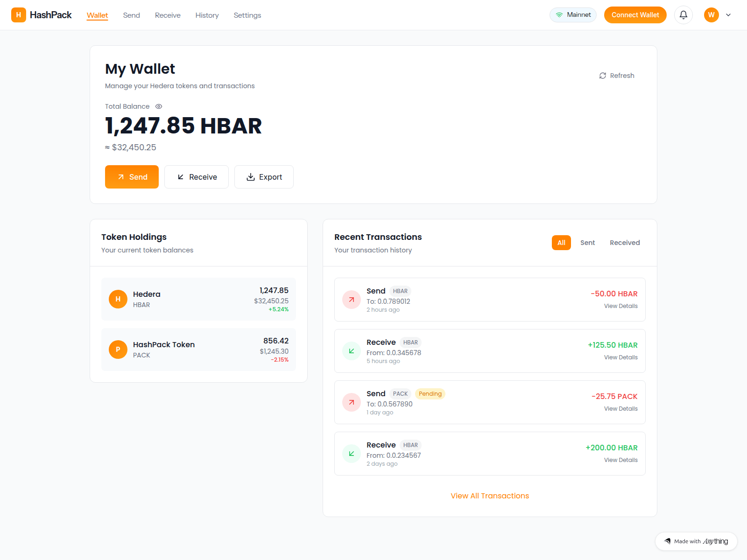
Task: Go to Wallet nav tab
Action: click(97, 15)
